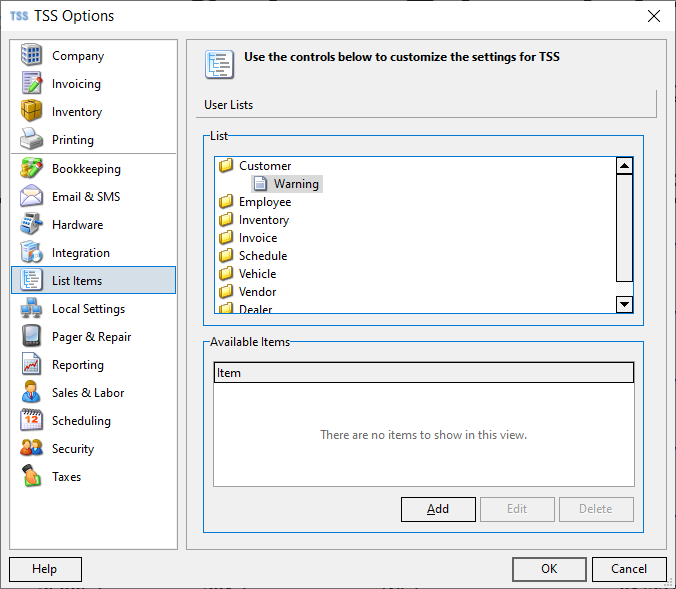Click the Printing printer icon
This screenshot has height=589, width=676.
(x=31, y=139)
